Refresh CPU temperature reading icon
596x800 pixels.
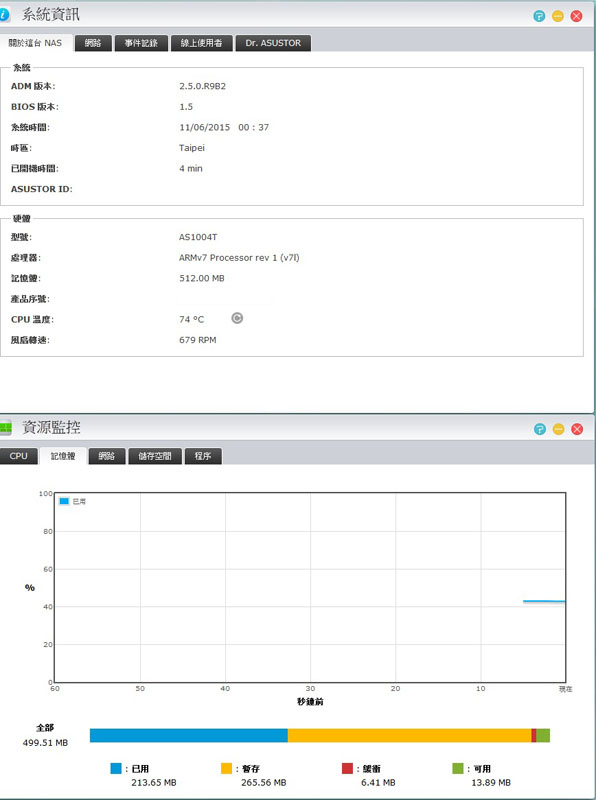[237, 318]
